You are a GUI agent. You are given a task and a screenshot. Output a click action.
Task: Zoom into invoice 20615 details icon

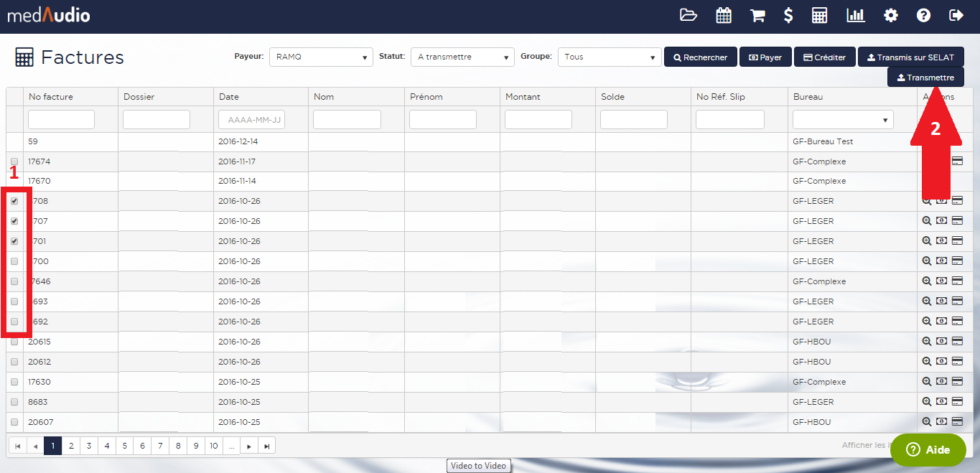[927, 342]
